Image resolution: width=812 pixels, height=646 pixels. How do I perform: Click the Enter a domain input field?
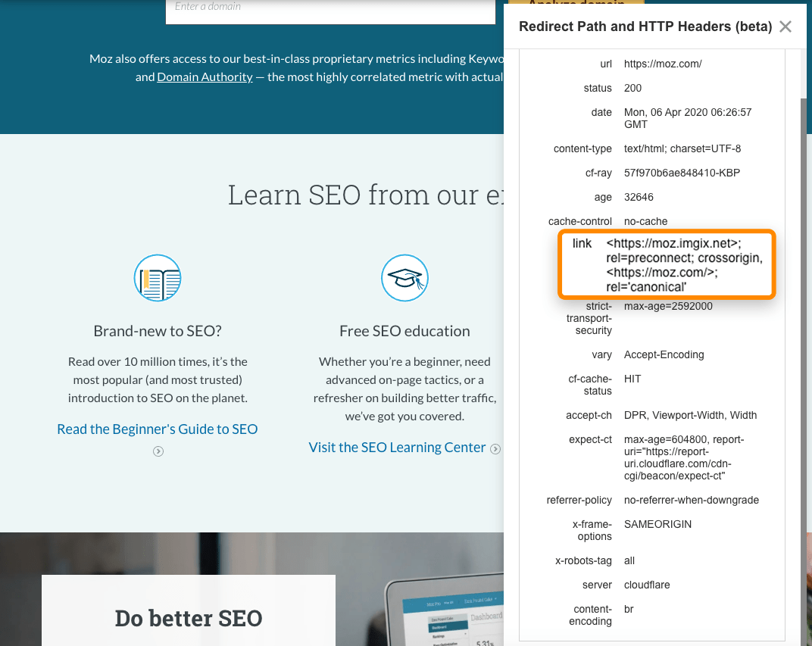click(x=330, y=11)
